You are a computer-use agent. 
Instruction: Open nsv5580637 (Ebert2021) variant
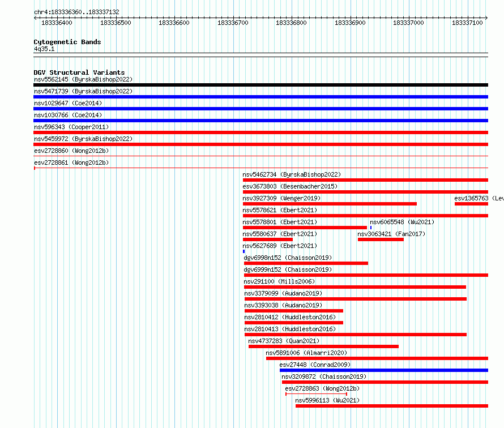pyautogui.click(x=280, y=234)
